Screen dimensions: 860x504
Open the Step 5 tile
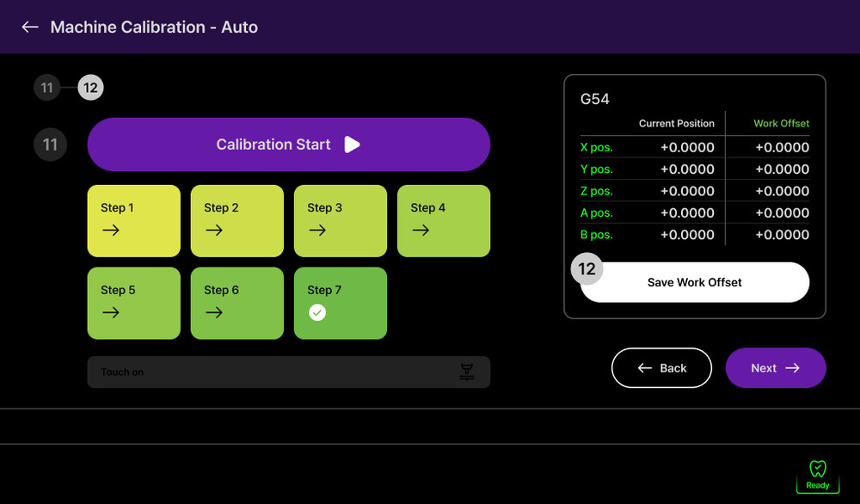click(134, 304)
